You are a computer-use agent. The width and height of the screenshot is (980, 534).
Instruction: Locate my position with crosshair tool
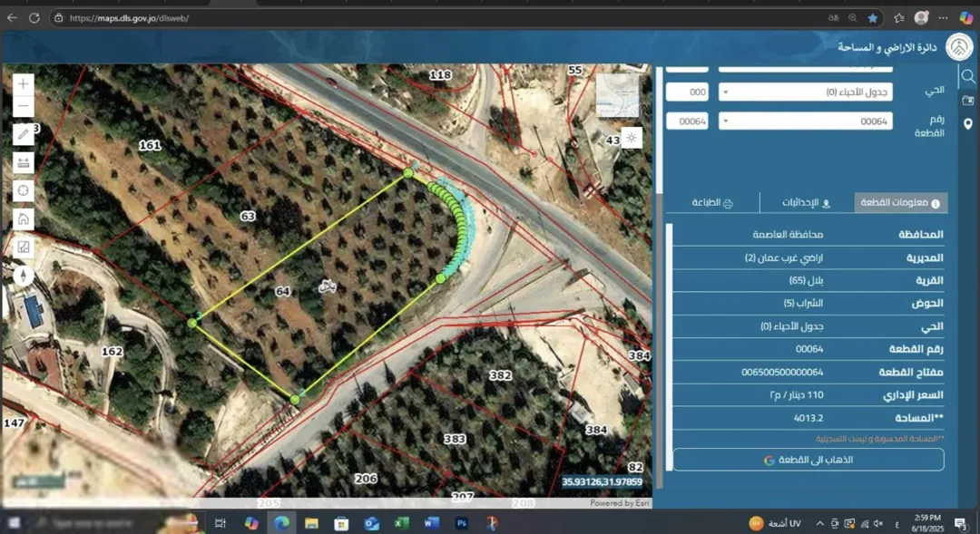click(23, 190)
